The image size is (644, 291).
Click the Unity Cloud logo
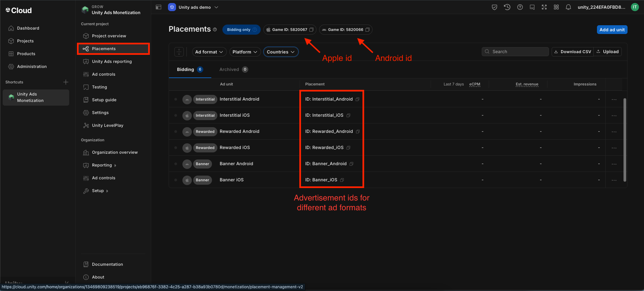[19, 10]
